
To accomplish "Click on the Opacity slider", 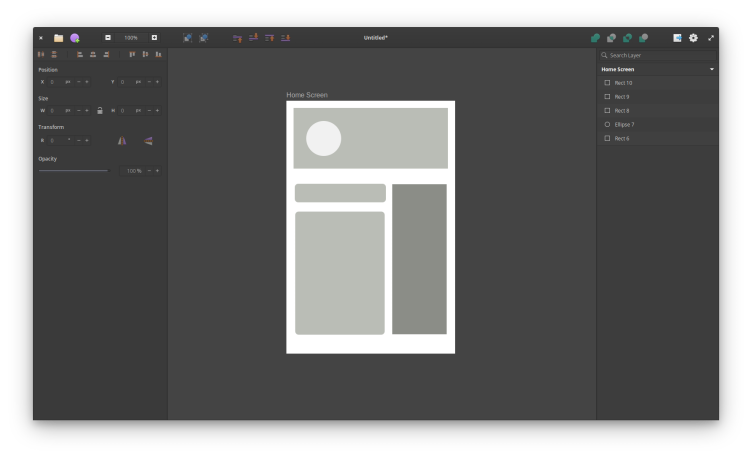I will coord(73,171).
